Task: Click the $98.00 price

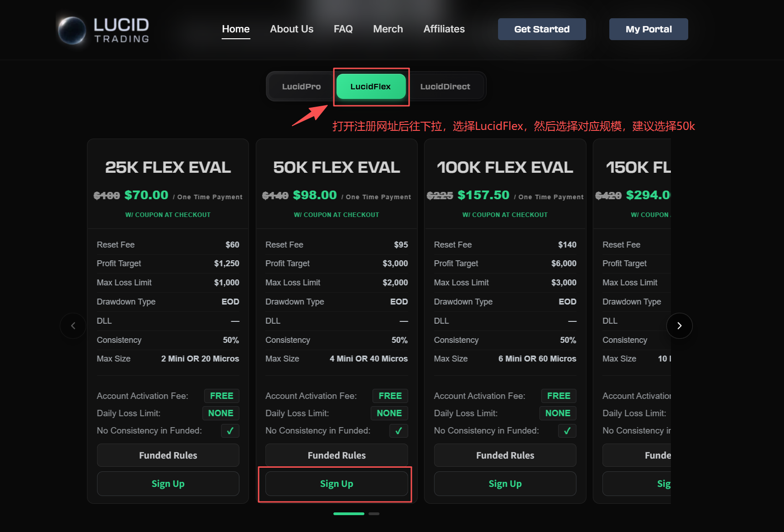Action: point(315,195)
